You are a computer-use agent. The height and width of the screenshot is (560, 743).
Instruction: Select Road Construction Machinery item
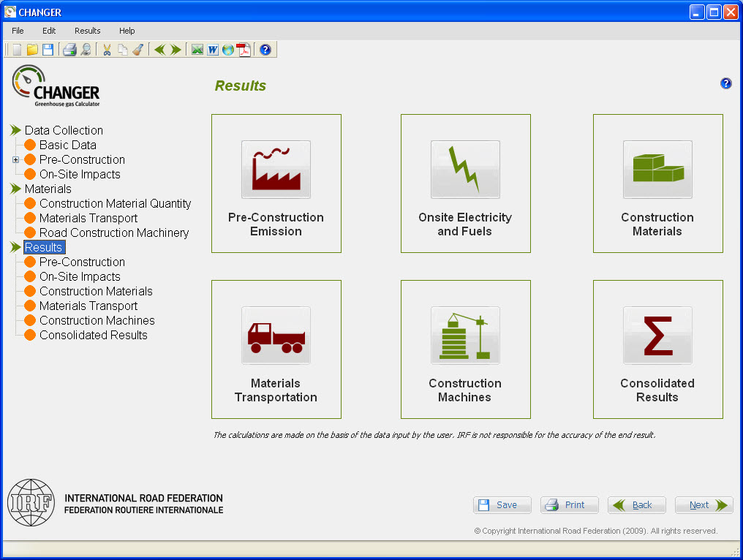coord(114,233)
